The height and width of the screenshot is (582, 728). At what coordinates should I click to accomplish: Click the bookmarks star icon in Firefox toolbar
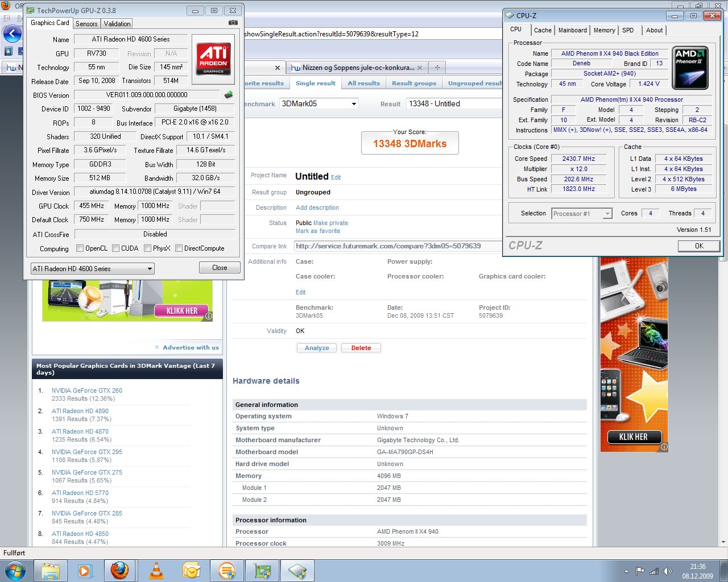(x=9, y=51)
